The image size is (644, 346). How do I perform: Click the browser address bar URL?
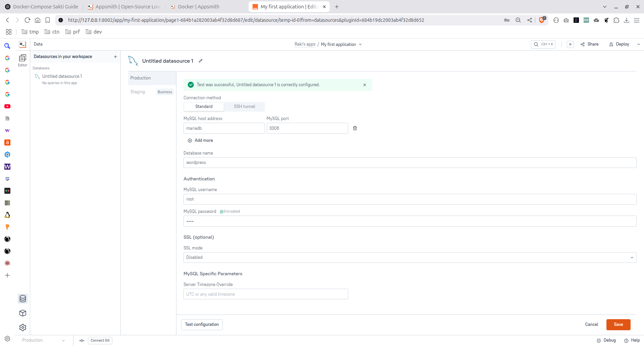coord(246,20)
